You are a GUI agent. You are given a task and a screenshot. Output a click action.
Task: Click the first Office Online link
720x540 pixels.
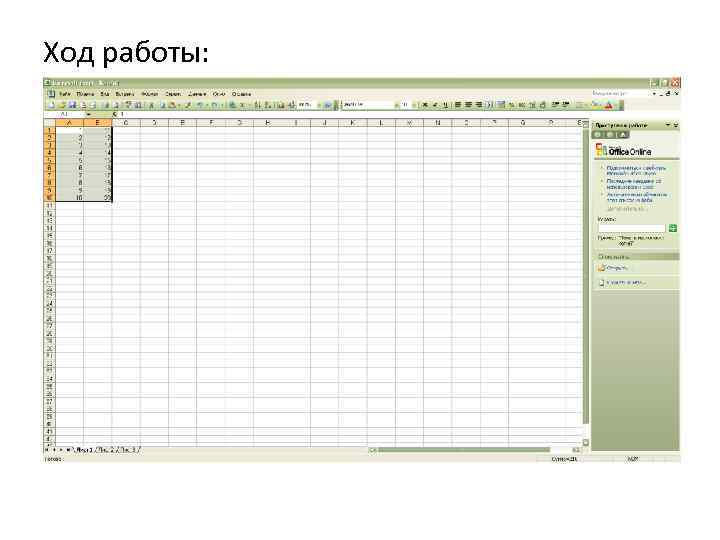click(636, 171)
